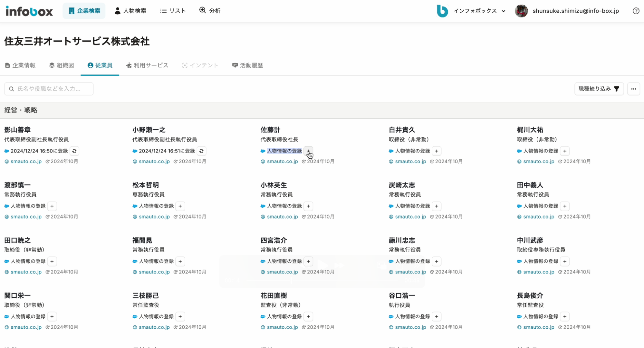This screenshot has width=644, height=348.
Task: Click plus icon to register 長島俊介
Action: pos(565,317)
